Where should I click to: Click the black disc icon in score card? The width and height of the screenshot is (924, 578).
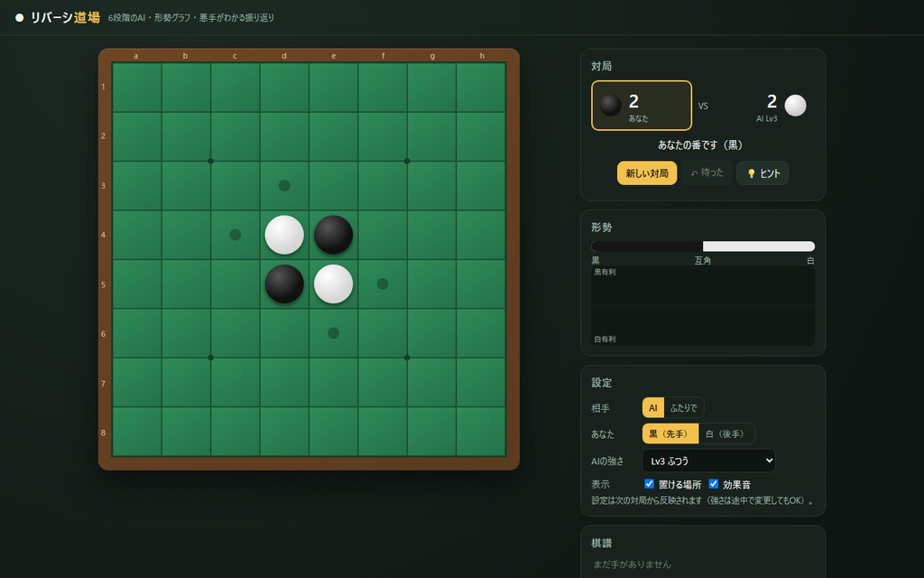coord(611,106)
